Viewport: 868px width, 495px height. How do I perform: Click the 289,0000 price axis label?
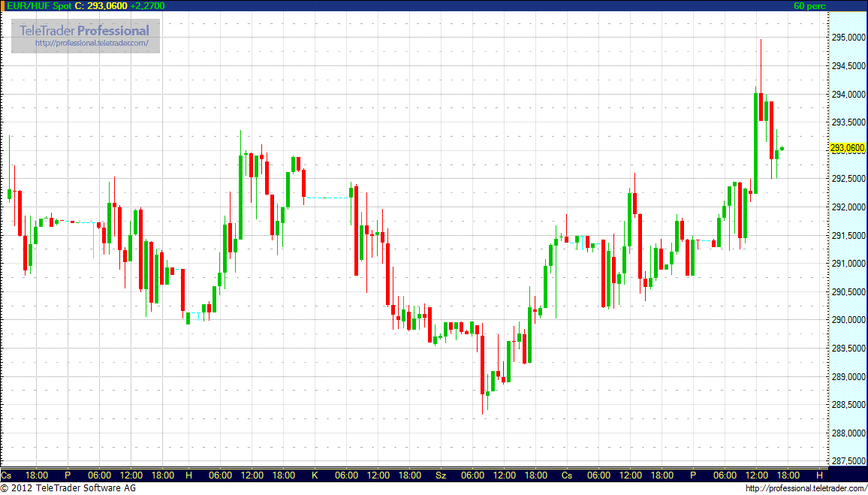(848, 376)
